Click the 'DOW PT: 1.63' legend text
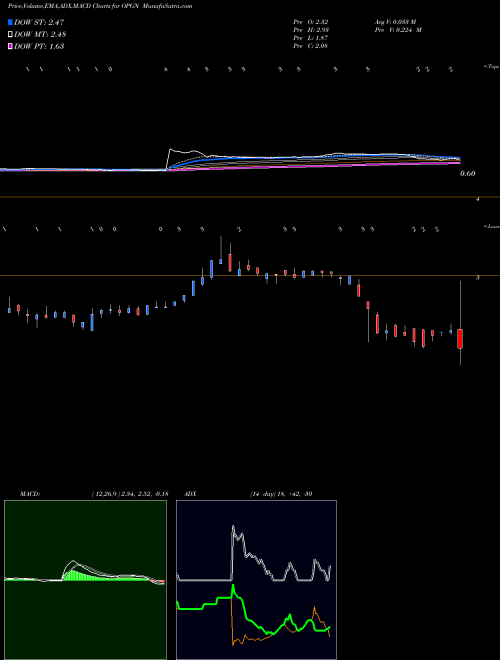The width and height of the screenshot is (500, 660). click(39, 46)
